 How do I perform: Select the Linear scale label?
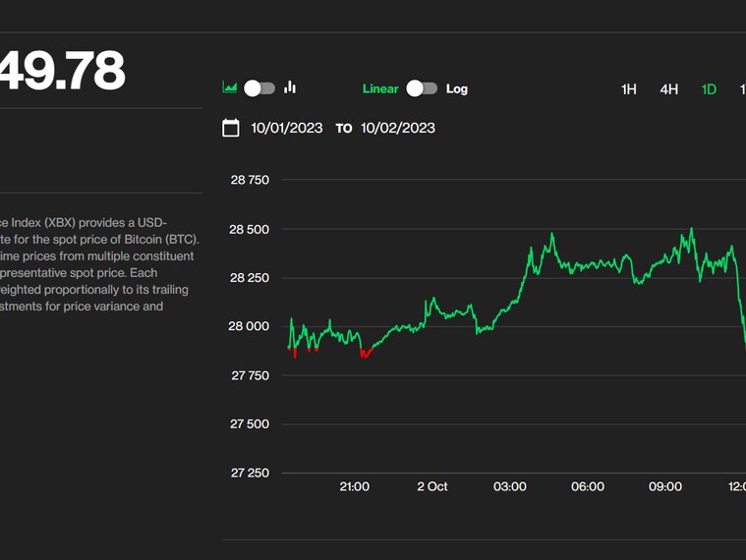click(x=380, y=88)
